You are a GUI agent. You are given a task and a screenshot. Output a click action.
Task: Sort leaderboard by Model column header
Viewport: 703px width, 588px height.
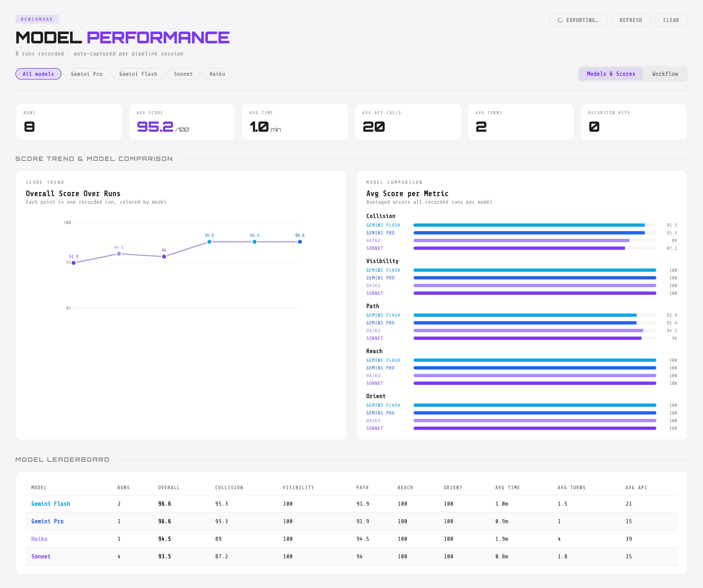point(39,488)
